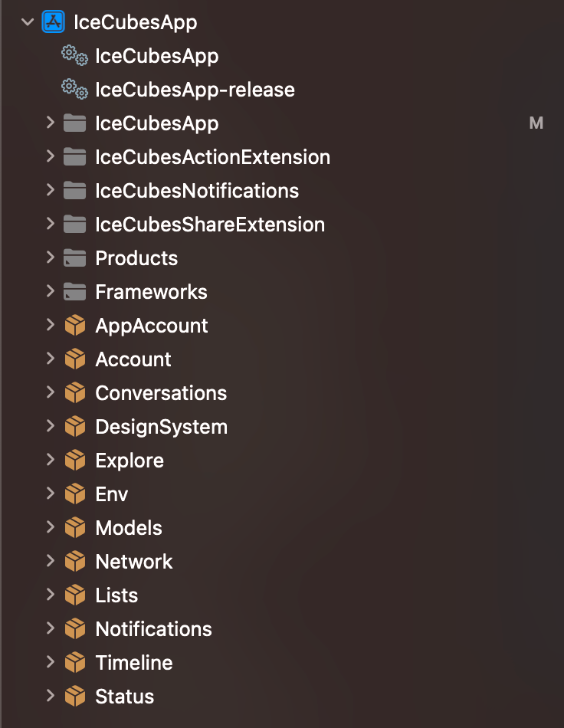Select the Conversations package name
564x728 pixels.
[x=161, y=393]
